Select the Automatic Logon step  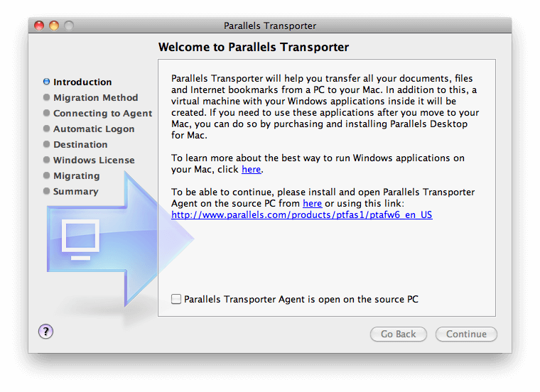click(x=94, y=129)
